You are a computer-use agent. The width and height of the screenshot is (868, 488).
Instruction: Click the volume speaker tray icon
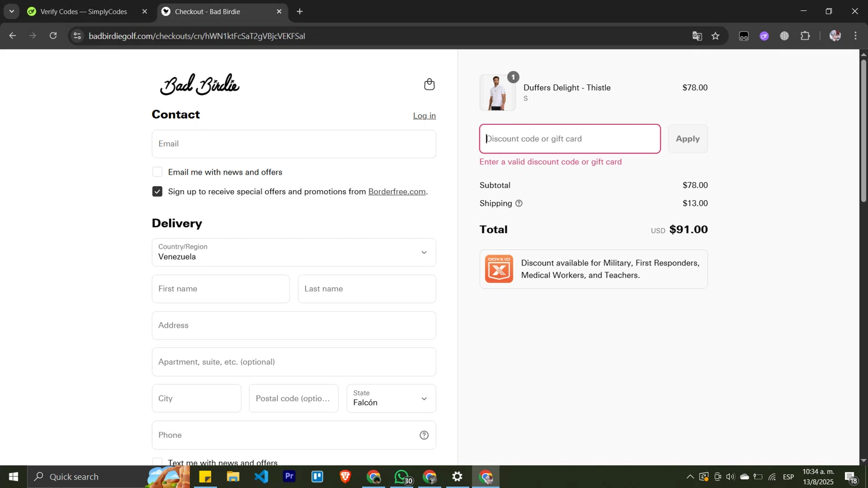point(730,477)
